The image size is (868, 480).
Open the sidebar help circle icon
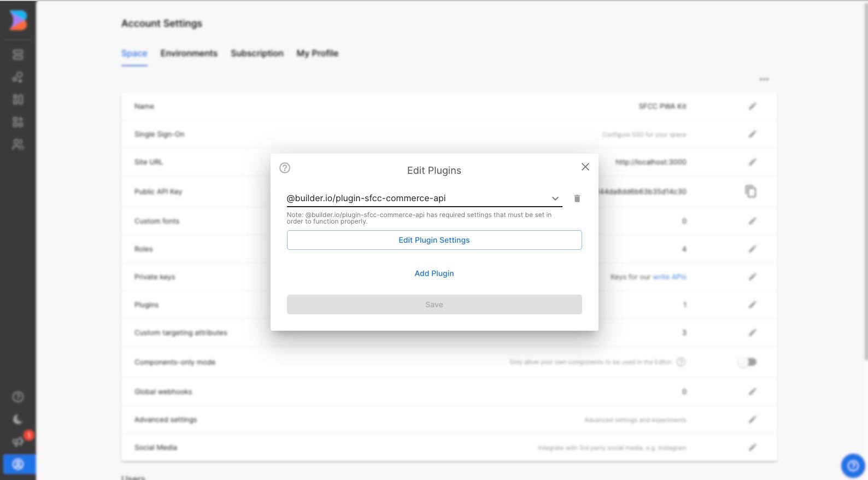[x=18, y=397]
